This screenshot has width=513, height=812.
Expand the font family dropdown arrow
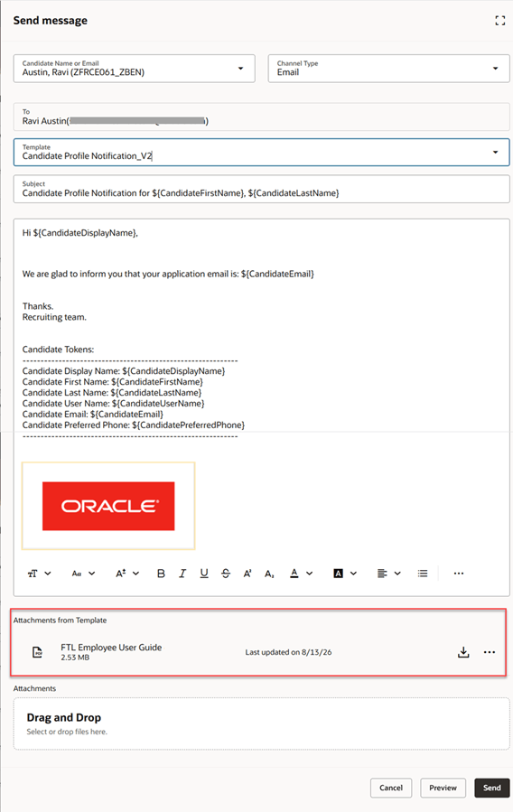coord(91,574)
